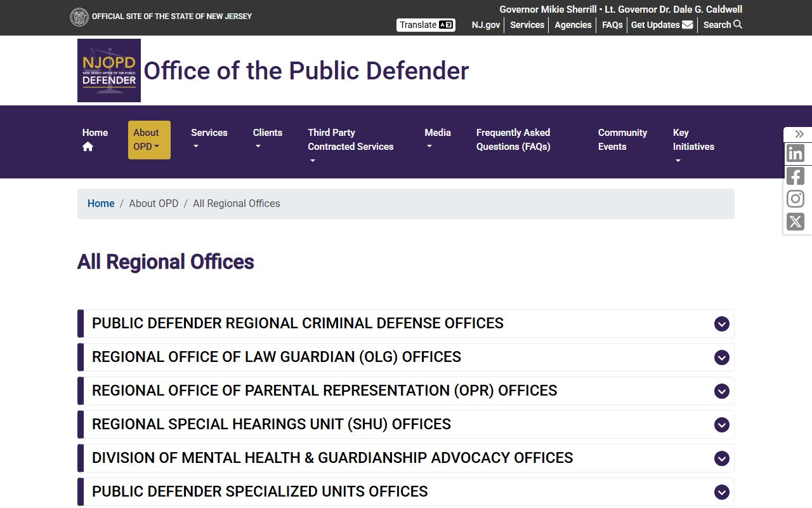Click the Home house icon in navigation
812x508 pixels.
[x=88, y=147]
